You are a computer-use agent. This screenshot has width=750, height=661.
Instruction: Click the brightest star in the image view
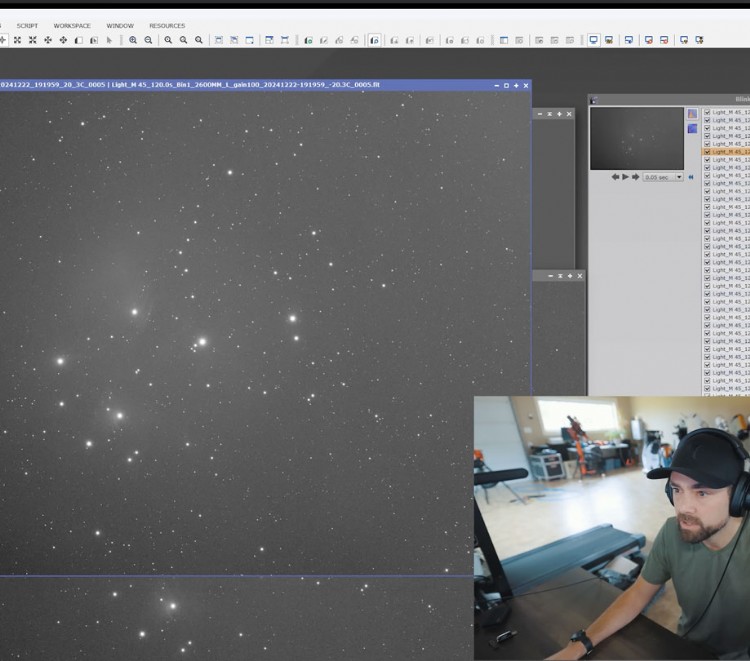click(x=202, y=342)
